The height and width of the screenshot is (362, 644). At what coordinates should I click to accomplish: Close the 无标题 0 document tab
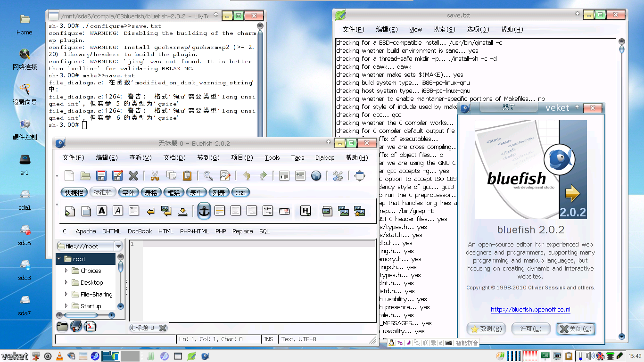click(x=163, y=328)
